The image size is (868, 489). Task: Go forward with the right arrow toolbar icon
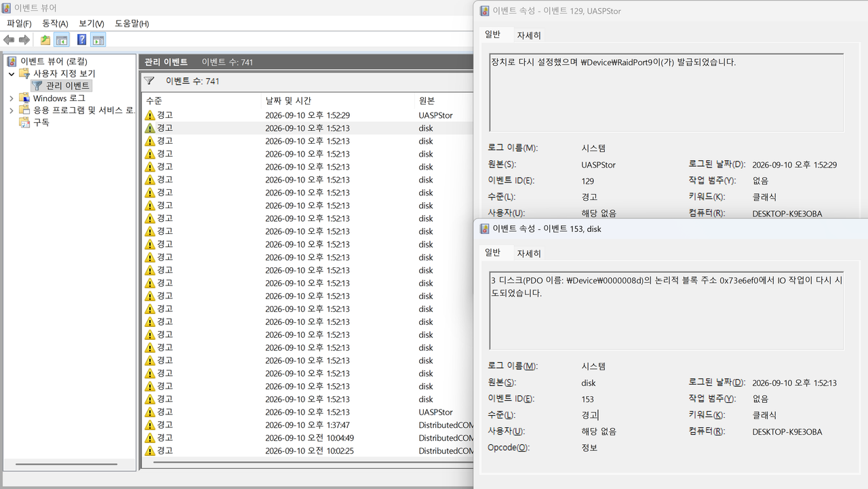point(24,40)
